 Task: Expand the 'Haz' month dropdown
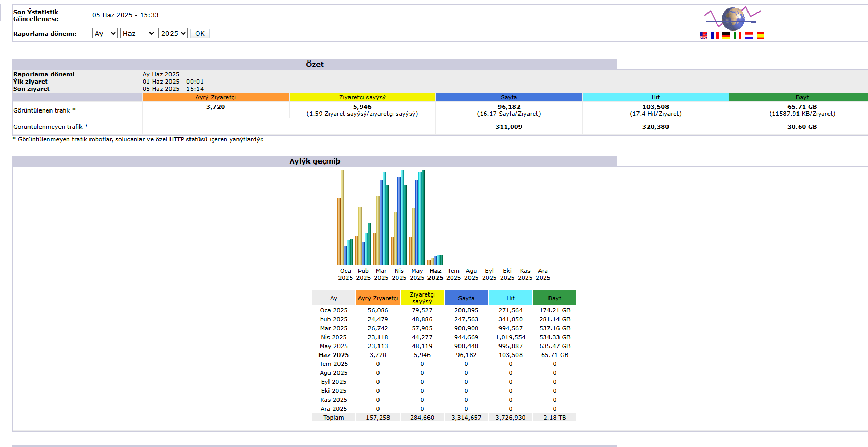tap(138, 33)
